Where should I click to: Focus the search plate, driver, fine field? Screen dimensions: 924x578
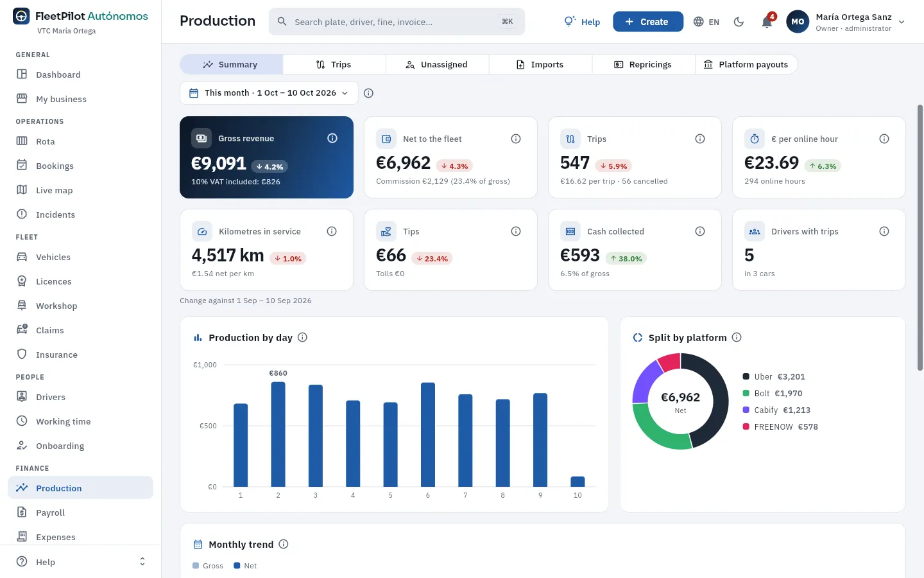tap(397, 22)
